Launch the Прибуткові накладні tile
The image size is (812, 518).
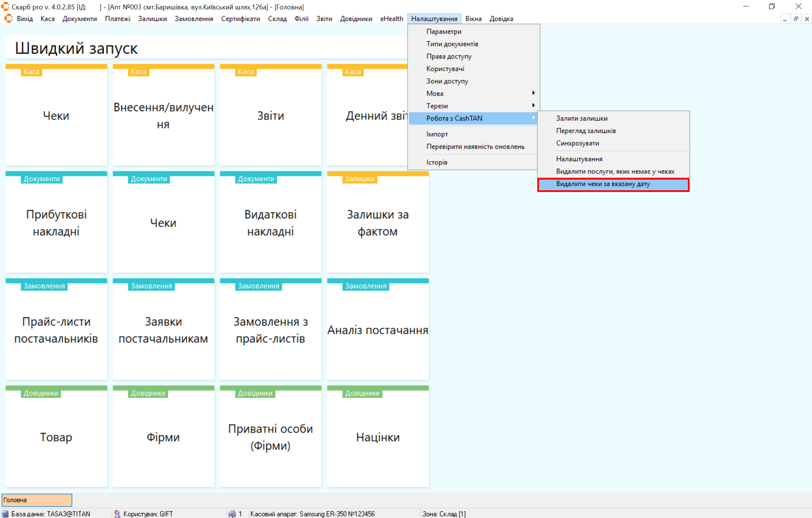[x=56, y=223]
